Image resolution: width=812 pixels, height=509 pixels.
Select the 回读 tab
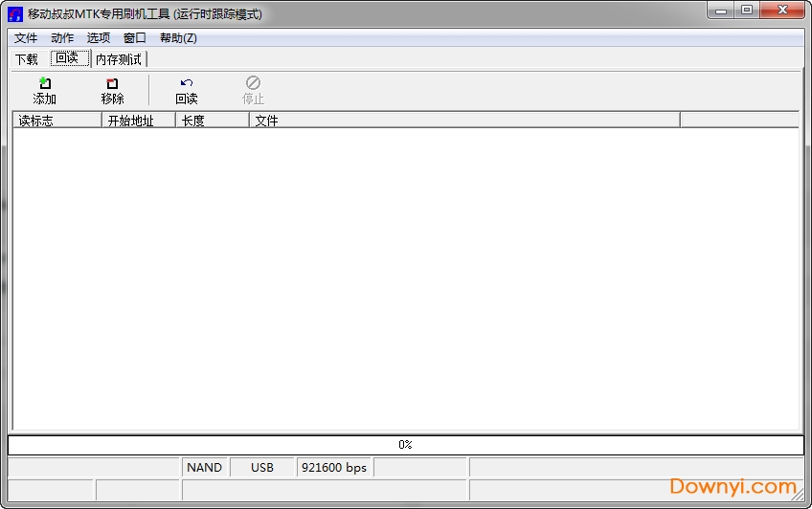coord(67,58)
